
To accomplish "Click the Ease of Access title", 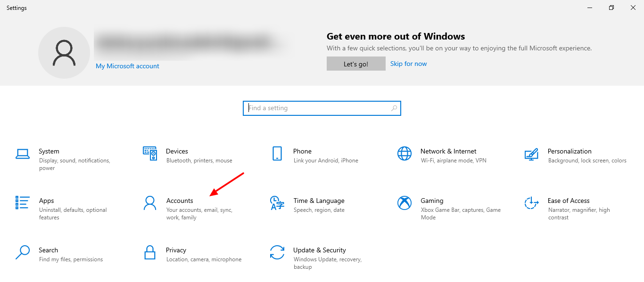I will coord(569,201).
